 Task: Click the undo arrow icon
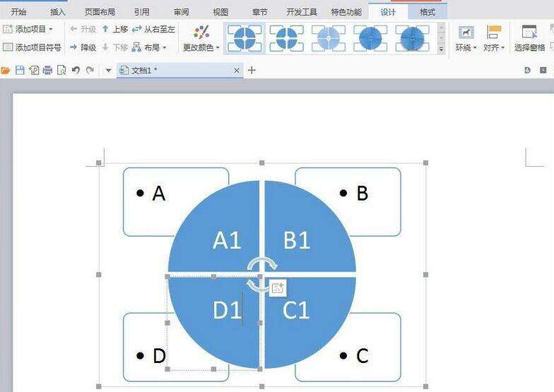(x=76, y=71)
